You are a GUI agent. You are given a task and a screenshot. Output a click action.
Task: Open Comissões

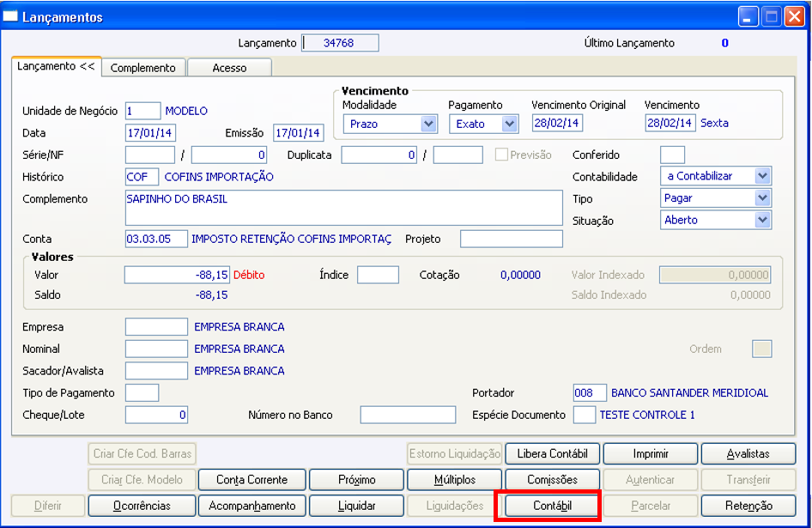pos(553,480)
